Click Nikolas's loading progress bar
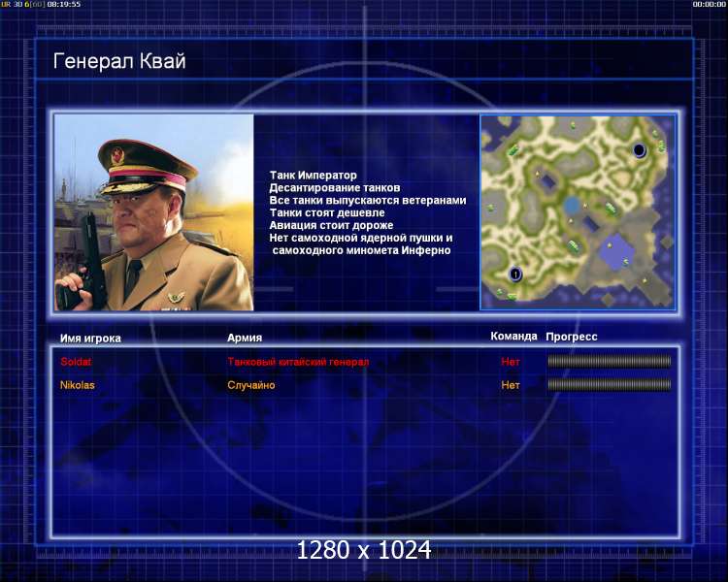 point(610,384)
